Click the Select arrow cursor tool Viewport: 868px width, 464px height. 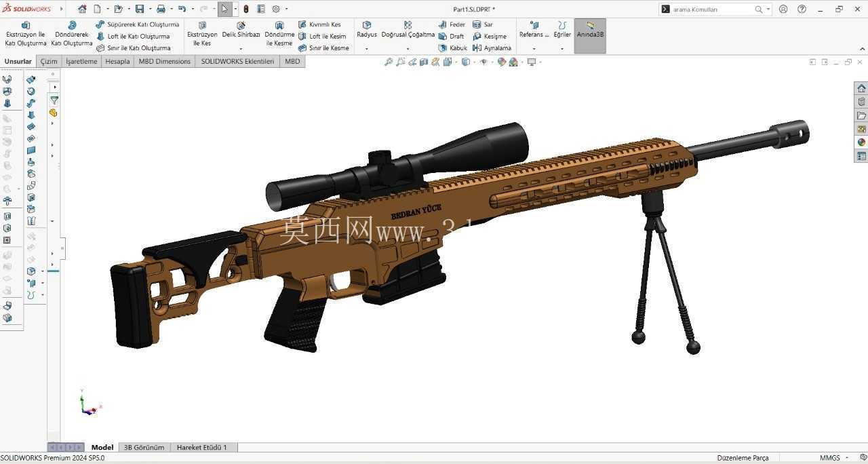click(x=224, y=9)
